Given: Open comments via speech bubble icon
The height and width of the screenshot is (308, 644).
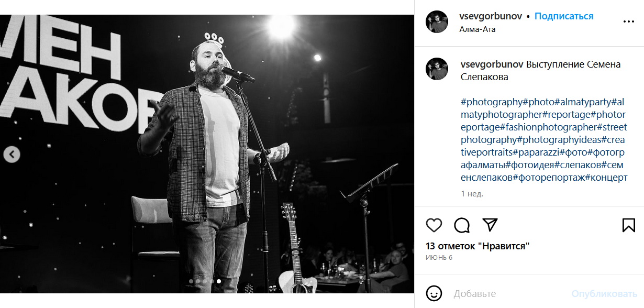Looking at the screenshot, I should pyautogui.click(x=462, y=225).
